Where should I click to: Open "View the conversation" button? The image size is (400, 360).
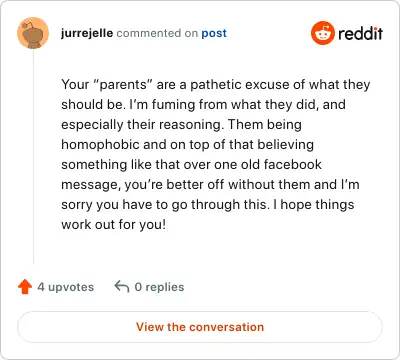[x=200, y=327]
